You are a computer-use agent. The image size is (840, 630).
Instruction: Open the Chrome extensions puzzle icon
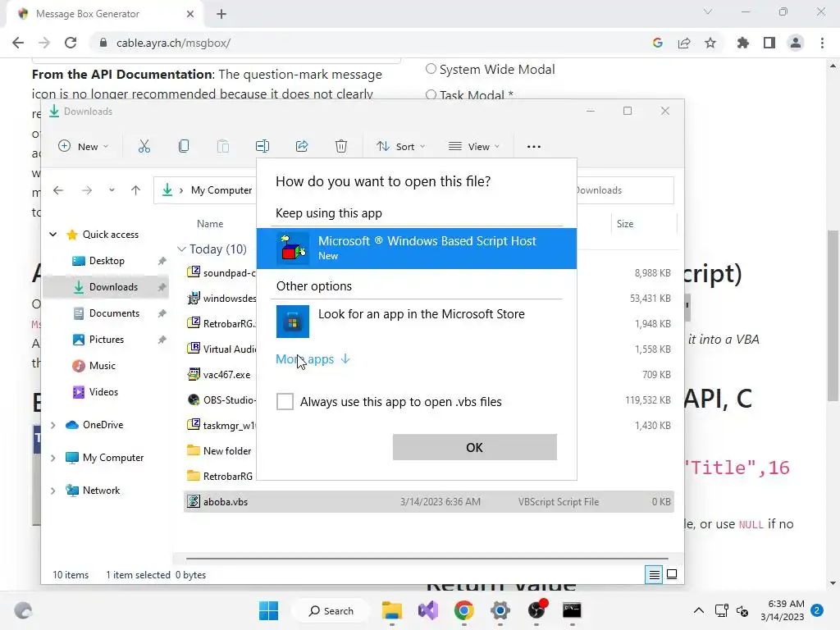tap(743, 43)
